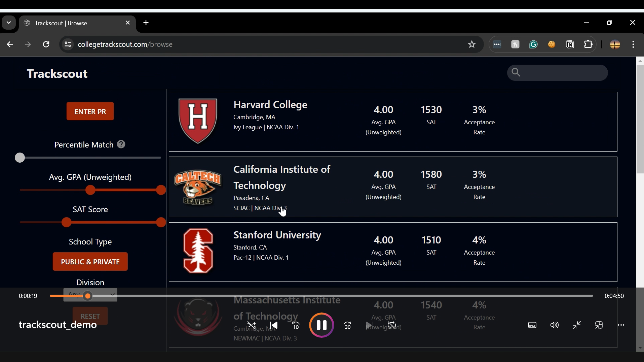Viewport: 644px width, 362px height.
Task: Pause the video playback
Action: click(321, 325)
